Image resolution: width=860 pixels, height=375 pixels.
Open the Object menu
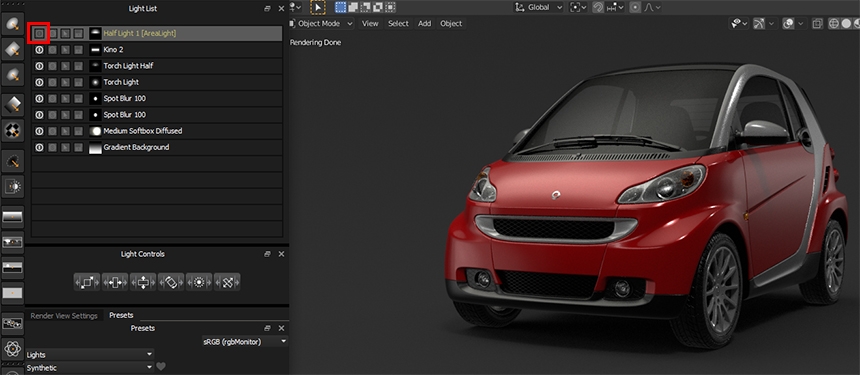pos(451,24)
